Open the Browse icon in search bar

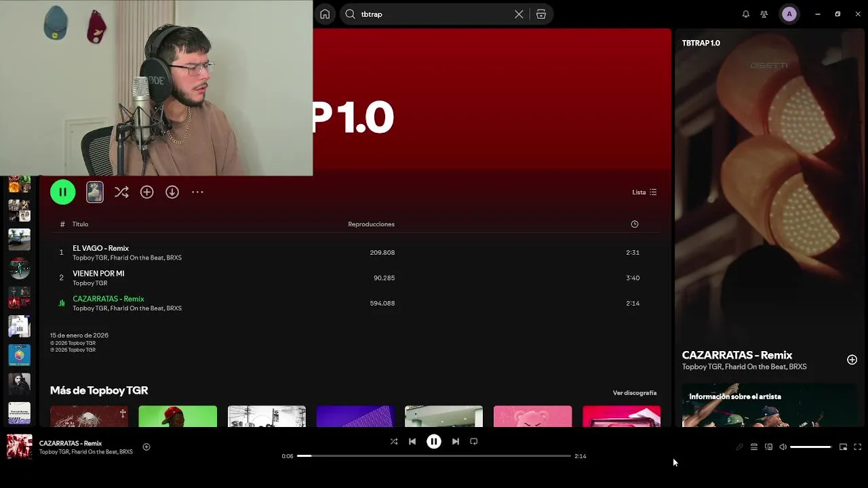click(541, 14)
